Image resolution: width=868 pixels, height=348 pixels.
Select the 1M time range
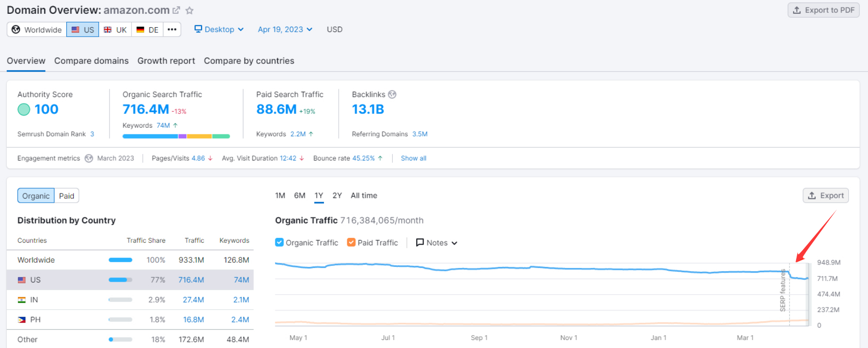click(x=280, y=195)
